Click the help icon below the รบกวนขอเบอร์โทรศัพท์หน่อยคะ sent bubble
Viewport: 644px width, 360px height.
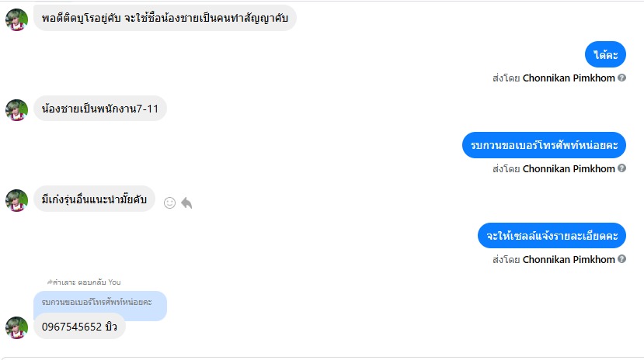(621, 168)
